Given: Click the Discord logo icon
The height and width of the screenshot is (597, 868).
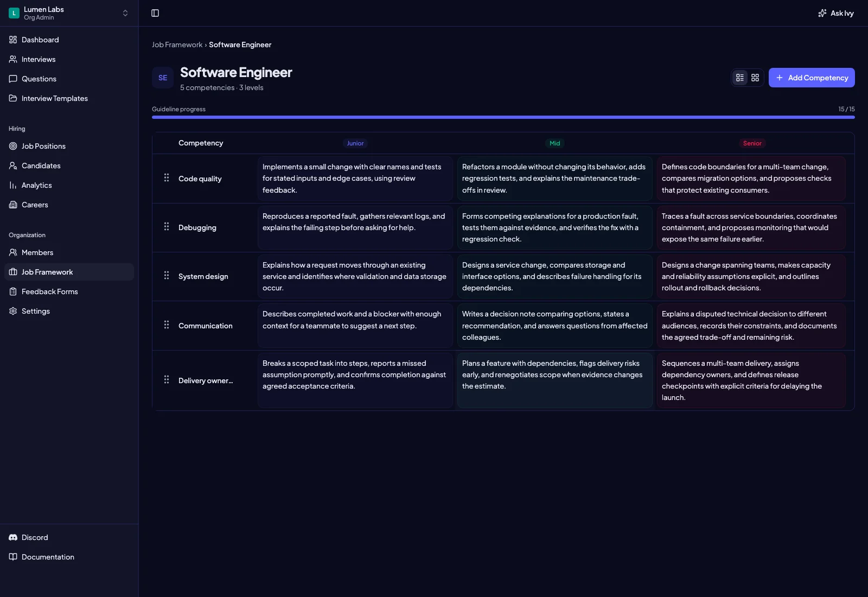Looking at the screenshot, I should (x=13, y=537).
